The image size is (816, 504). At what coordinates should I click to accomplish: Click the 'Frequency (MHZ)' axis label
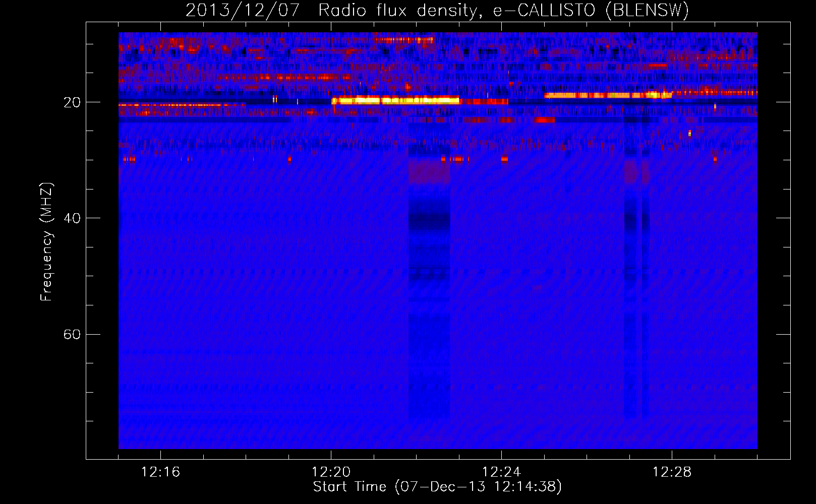(x=46, y=241)
